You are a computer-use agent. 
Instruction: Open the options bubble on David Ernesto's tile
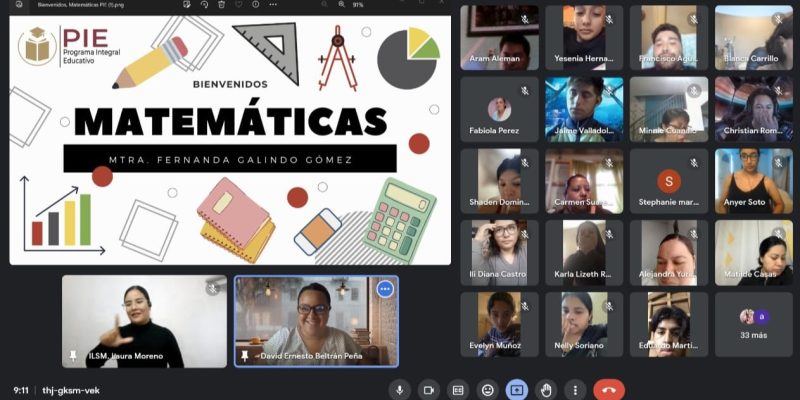coord(384,289)
